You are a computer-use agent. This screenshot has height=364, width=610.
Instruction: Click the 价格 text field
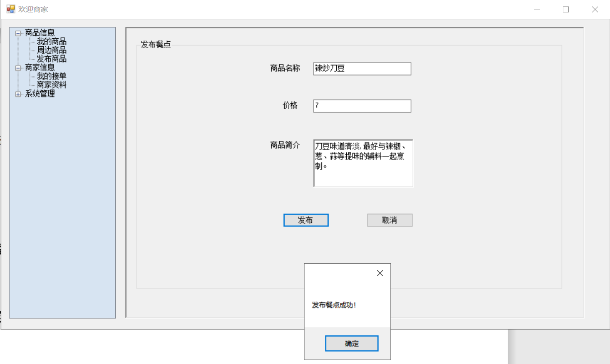coord(362,105)
